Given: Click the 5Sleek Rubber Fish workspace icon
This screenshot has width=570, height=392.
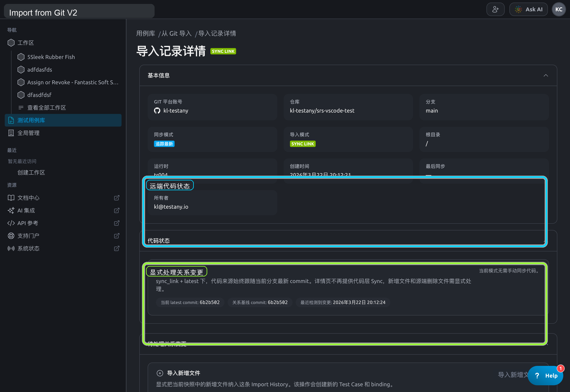Looking at the screenshot, I should click(21, 57).
